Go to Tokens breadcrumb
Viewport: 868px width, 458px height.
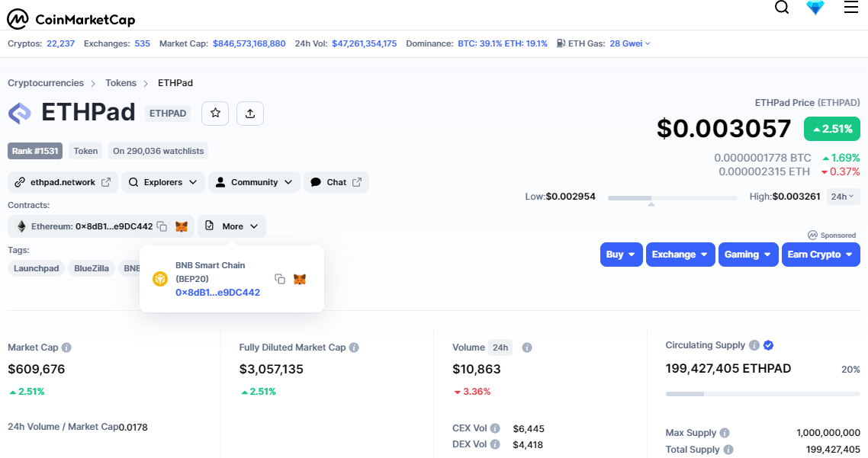(121, 83)
